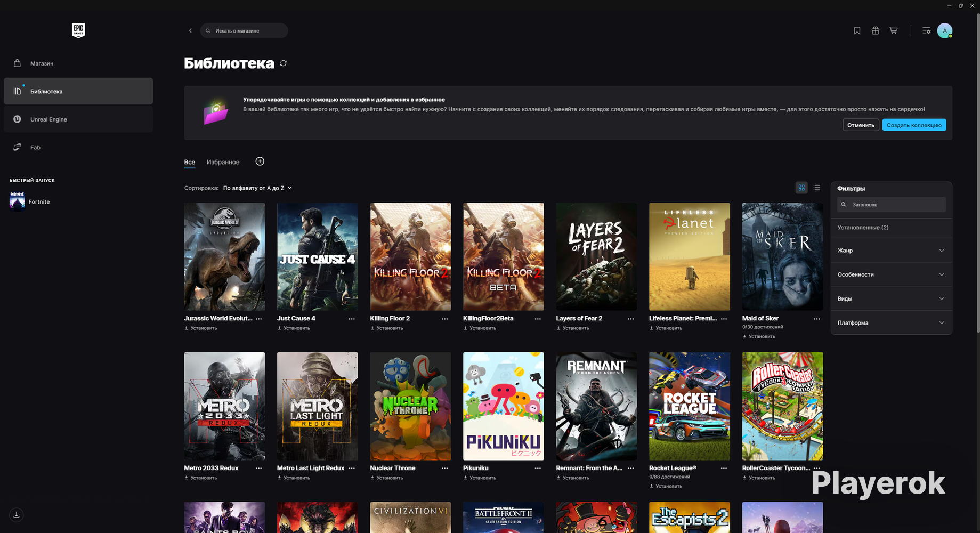This screenshot has height=533, width=980.
Task: Open the RollerCoaster Tycoon 3 cover
Action: 782,406
